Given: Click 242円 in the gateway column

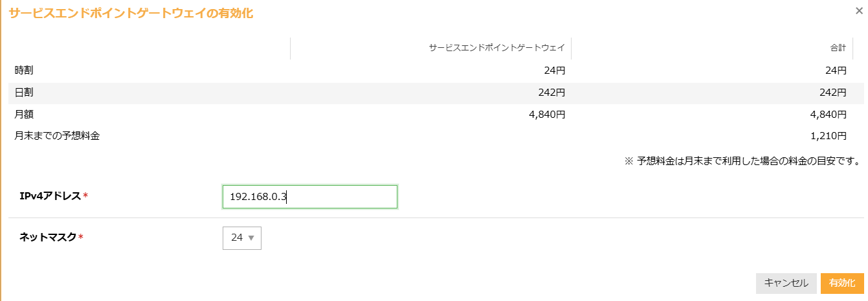Looking at the screenshot, I should point(552,93).
